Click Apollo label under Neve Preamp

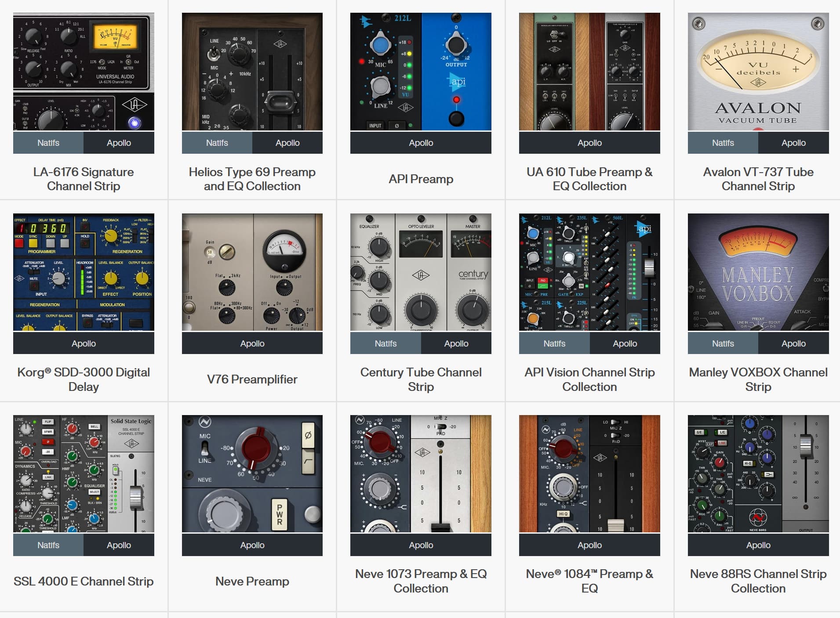(252, 545)
